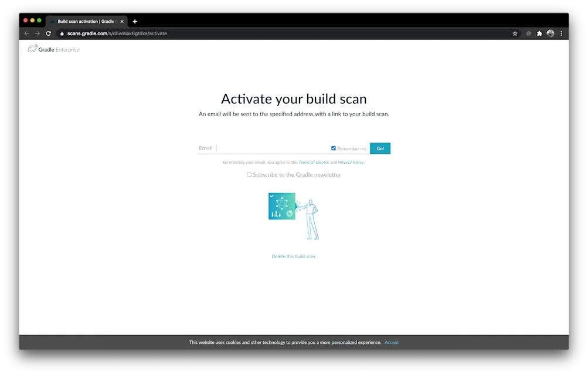
Task: Enable Subscribe to the Gradle newsletter
Action: pos(249,174)
